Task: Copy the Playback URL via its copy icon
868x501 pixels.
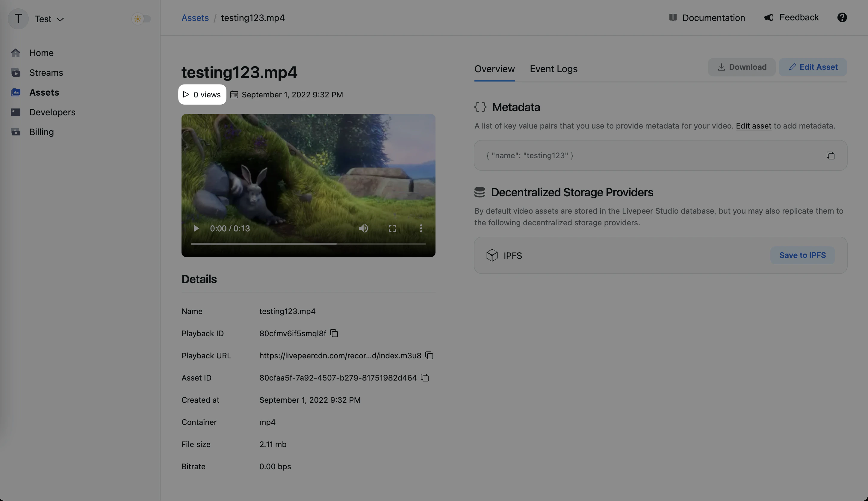Action: coord(429,355)
